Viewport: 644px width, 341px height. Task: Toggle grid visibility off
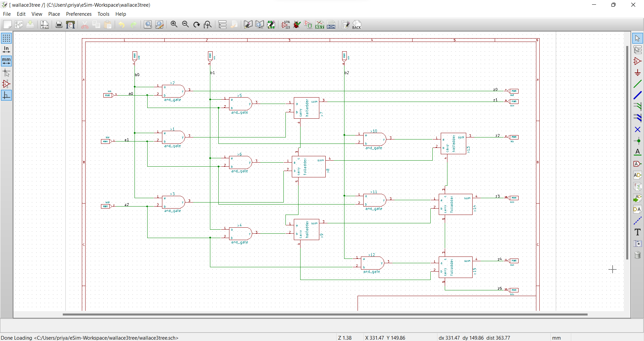point(6,38)
